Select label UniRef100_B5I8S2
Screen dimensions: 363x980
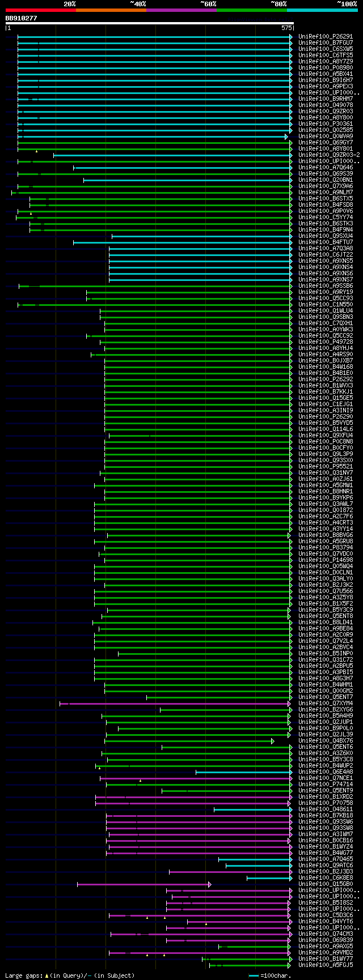[x=326, y=903]
